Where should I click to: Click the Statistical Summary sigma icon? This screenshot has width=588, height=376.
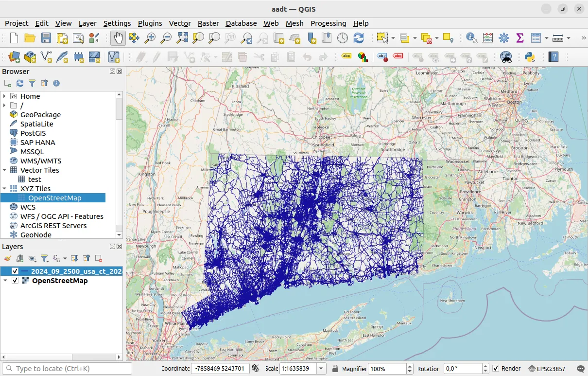coord(519,38)
